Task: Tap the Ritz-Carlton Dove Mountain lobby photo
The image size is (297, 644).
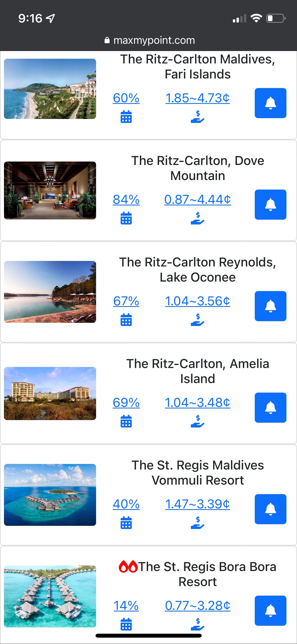Action: 50,190
